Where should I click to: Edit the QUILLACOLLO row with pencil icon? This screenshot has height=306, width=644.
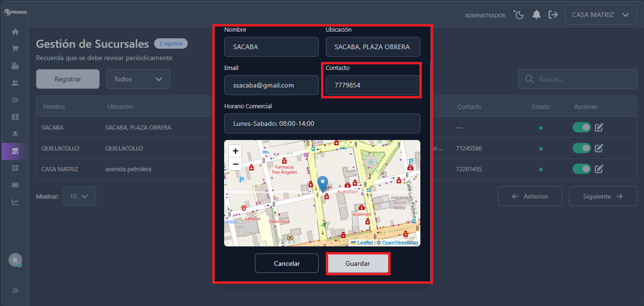pyautogui.click(x=599, y=148)
